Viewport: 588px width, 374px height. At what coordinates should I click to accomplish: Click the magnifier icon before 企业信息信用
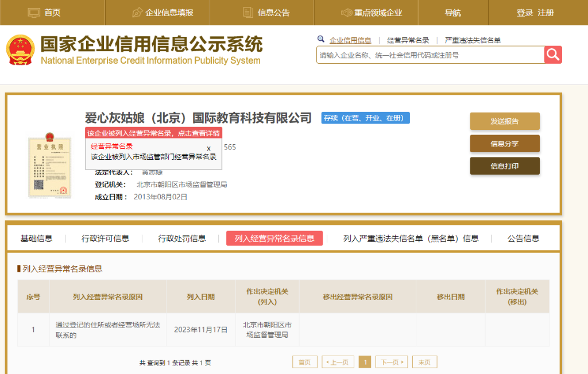click(x=322, y=39)
